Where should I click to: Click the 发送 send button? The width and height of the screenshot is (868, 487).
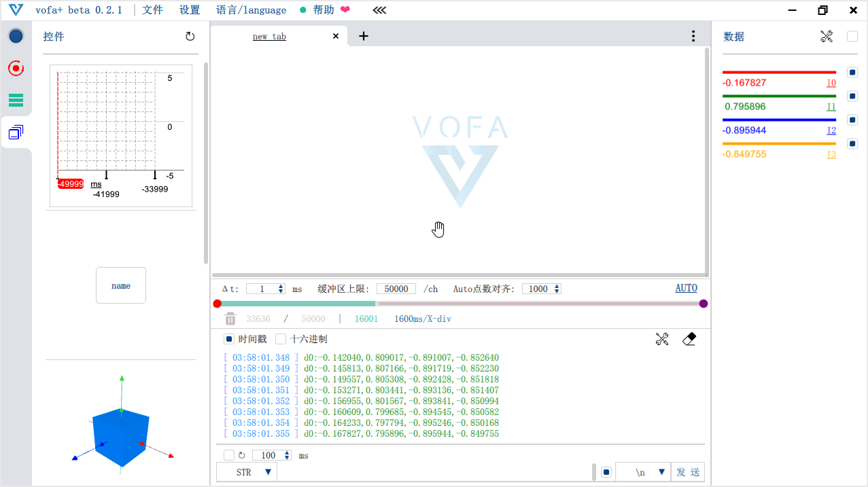point(687,472)
